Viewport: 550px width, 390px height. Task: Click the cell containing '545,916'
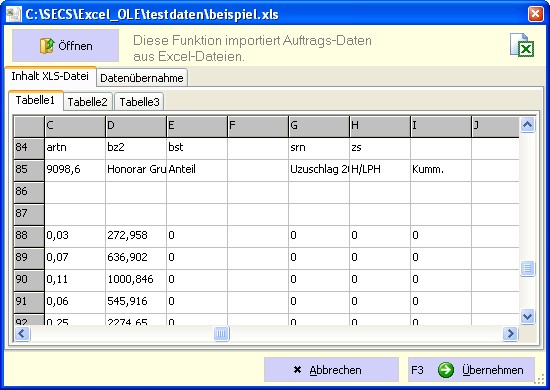pyautogui.click(x=136, y=302)
